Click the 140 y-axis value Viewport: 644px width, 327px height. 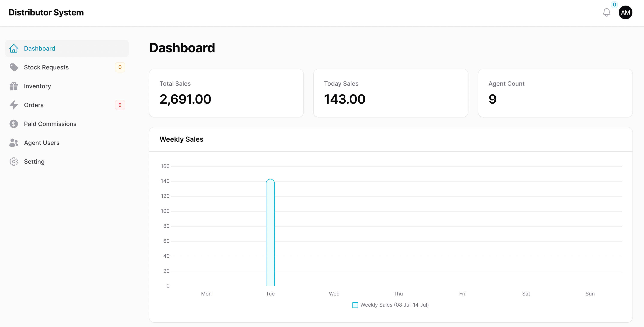click(165, 181)
